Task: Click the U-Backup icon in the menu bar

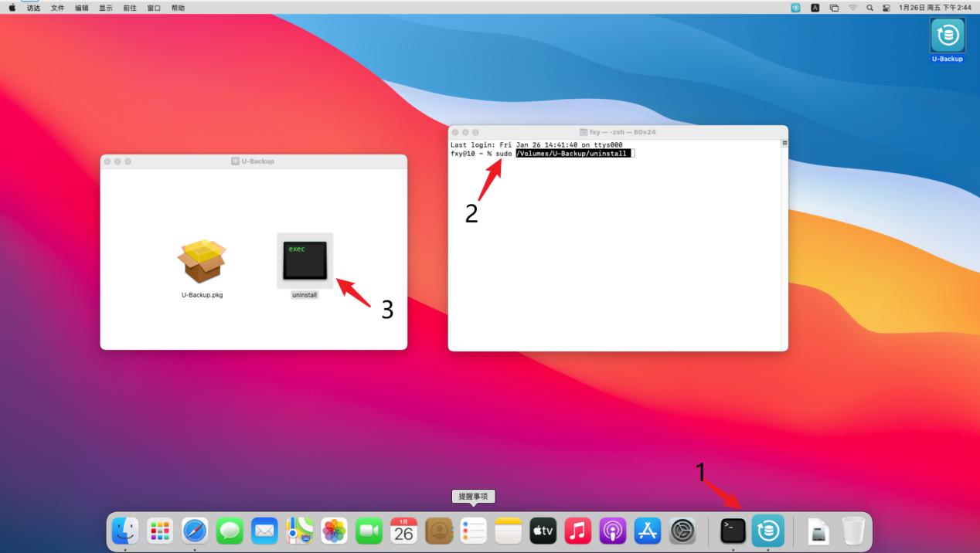Action: point(795,7)
